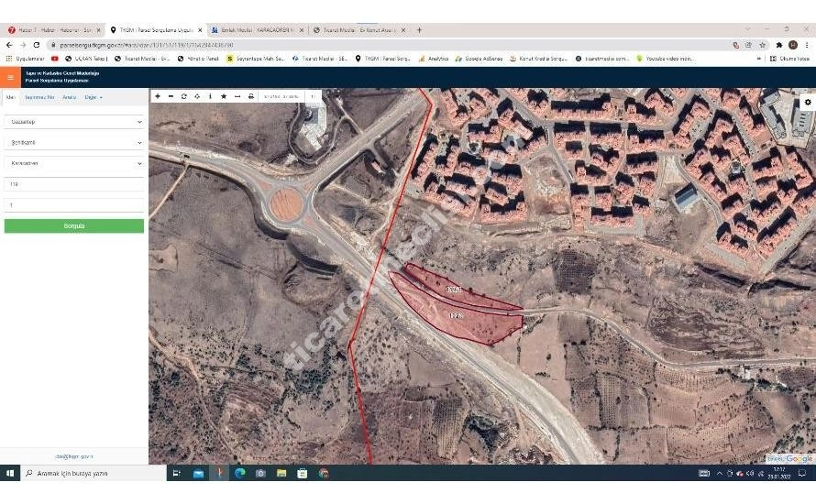Click Chrome icon on the taskbar

324,474
